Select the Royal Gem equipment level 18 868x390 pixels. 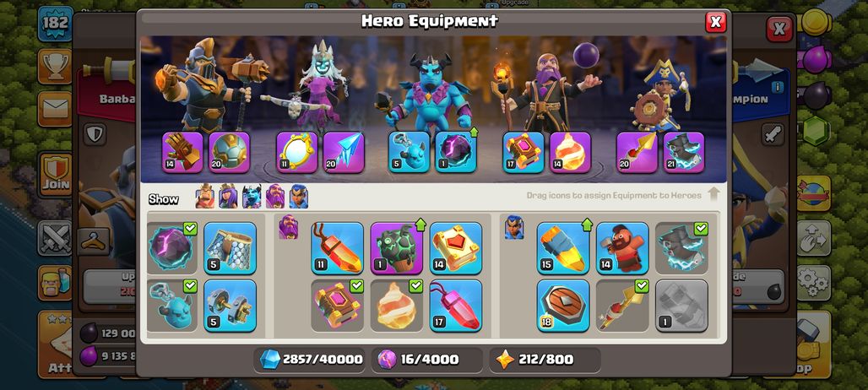point(563,306)
